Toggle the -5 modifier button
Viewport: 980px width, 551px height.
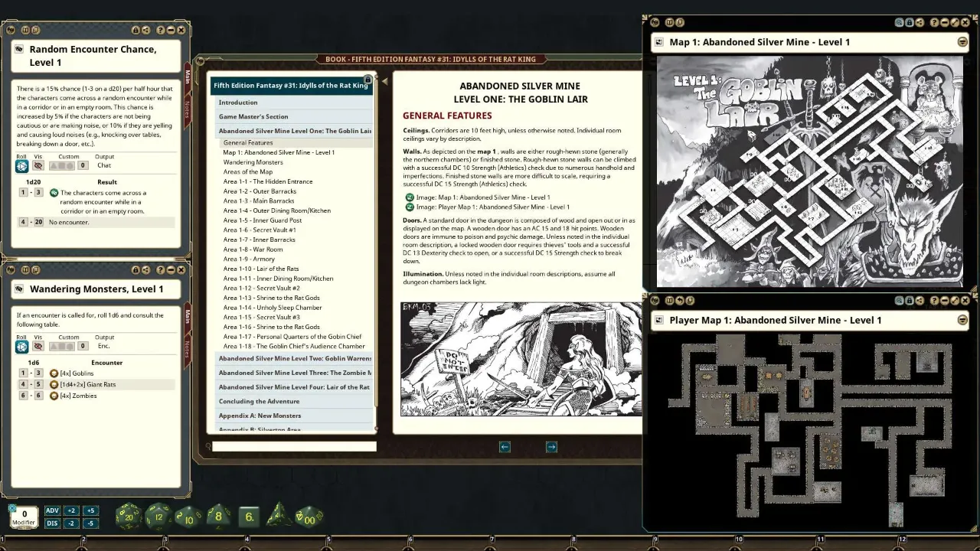pyautogui.click(x=90, y=523)
